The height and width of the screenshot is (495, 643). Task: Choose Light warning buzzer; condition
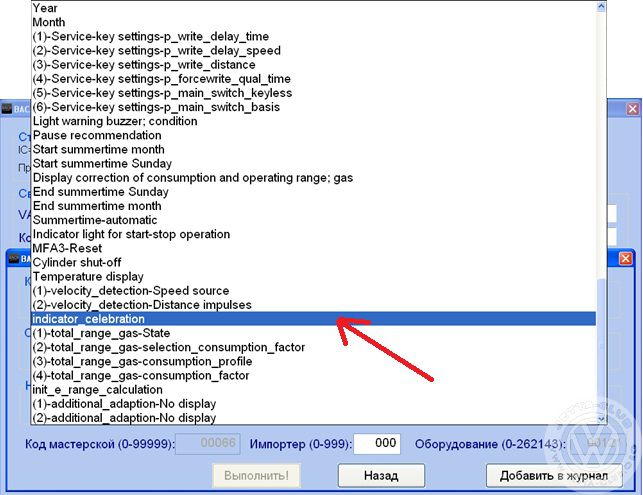(x=115, y=121)
